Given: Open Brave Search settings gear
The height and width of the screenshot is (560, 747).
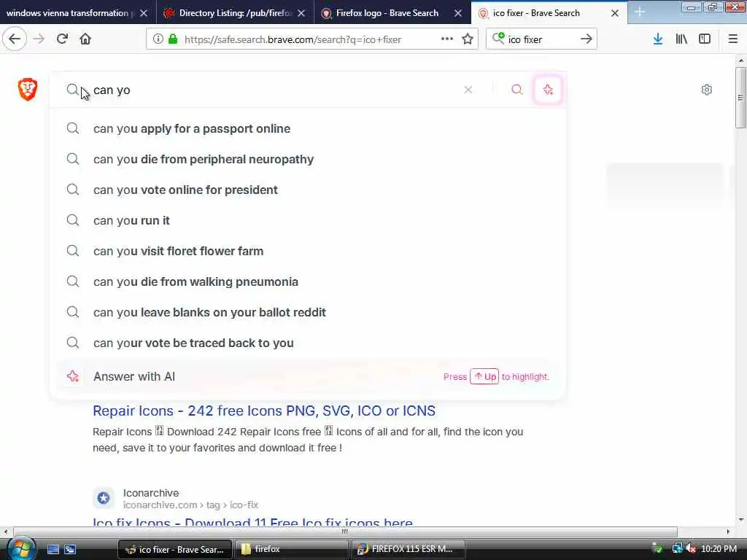Looking at the screenshot, I should pyautogui.click(x=706, y=90).
